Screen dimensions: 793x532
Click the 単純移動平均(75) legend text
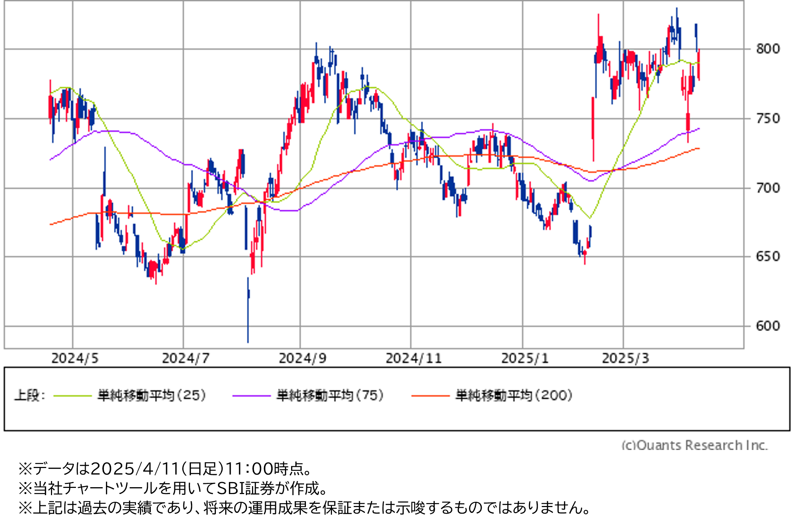coord(330,395)
